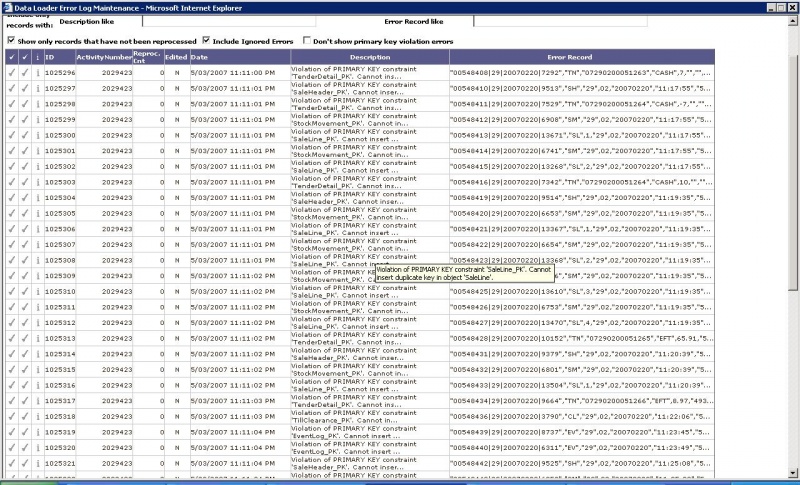Select ID cell 1025320
This screenshot has height=485, width=800.
(60, 448)
